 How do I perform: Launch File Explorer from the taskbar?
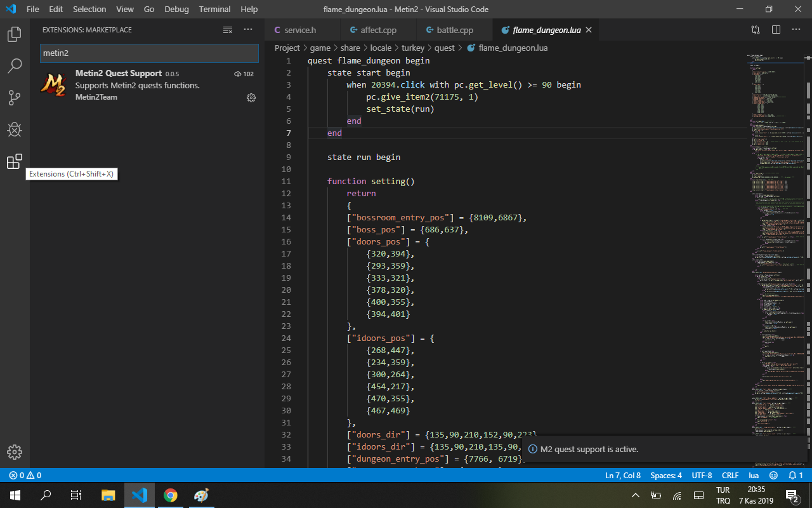(108, 495)
